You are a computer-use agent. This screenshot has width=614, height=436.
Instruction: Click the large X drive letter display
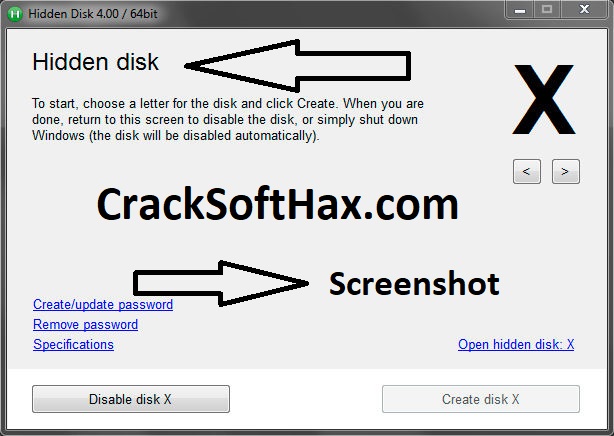tap(544, 100)
